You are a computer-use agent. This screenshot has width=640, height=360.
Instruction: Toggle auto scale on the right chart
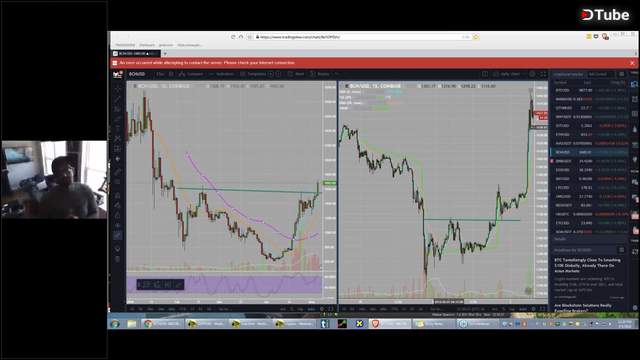tap(523, 309)
